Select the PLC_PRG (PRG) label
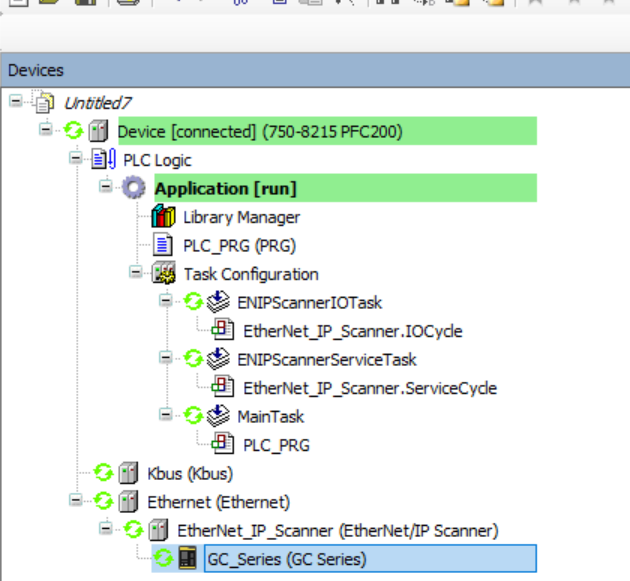This screenshot has width=630, height=581. (x=239, y=246)
